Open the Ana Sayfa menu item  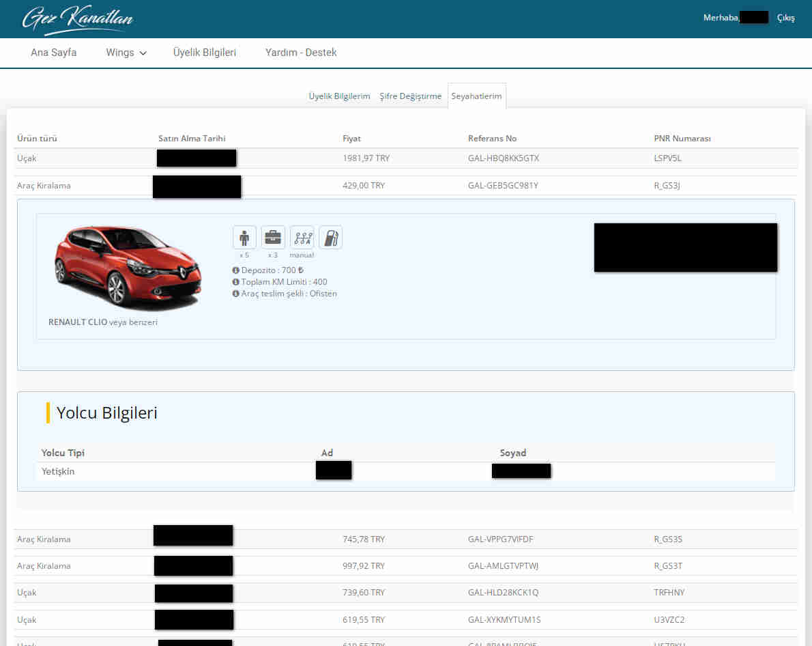pos(54,53)
